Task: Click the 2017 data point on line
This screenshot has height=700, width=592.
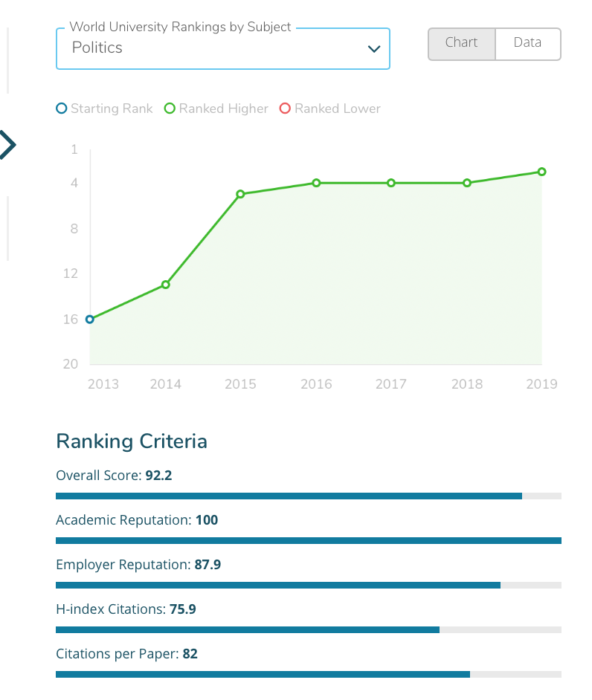Action: (390, 183)
